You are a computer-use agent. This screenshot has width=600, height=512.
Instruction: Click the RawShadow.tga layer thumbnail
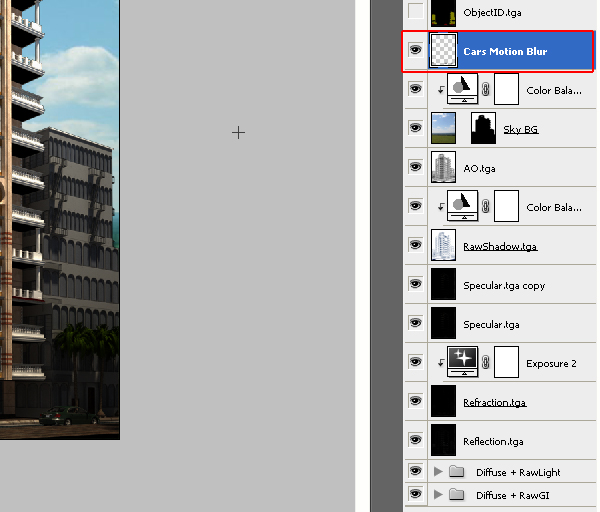[443, 245]
